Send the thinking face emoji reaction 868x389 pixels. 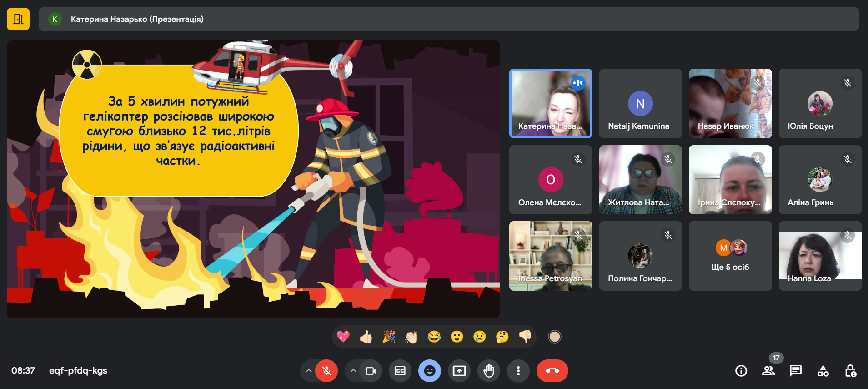point(502,337)
